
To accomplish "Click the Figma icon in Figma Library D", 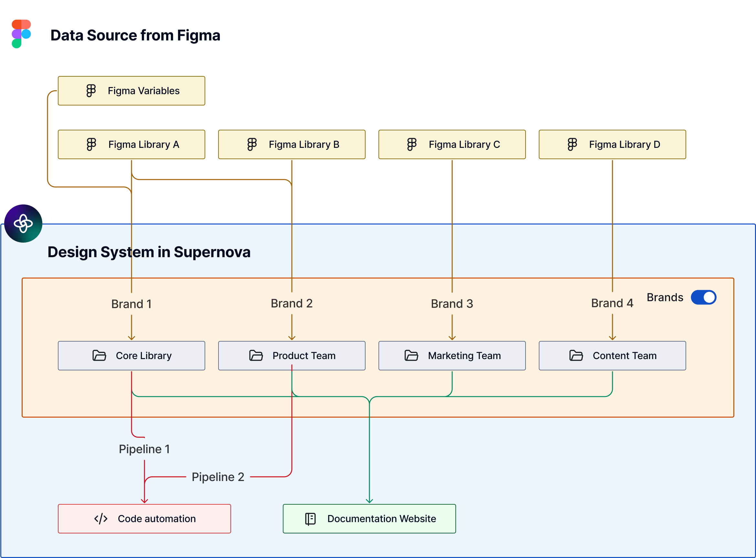I will 572,144.
